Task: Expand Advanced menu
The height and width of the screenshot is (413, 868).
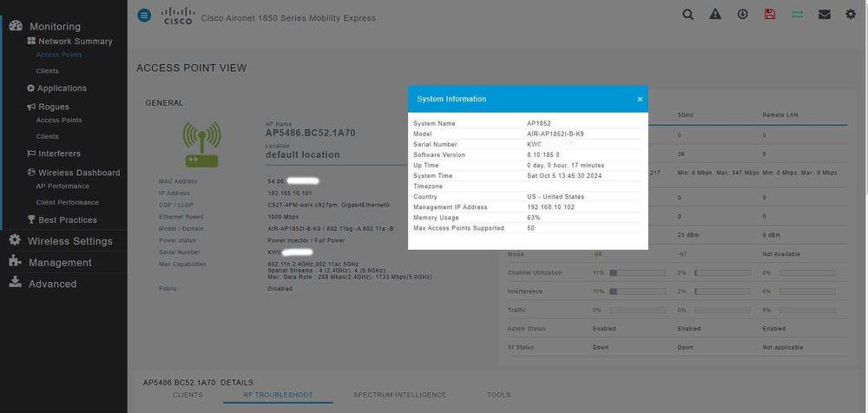Action: point(53,284)
